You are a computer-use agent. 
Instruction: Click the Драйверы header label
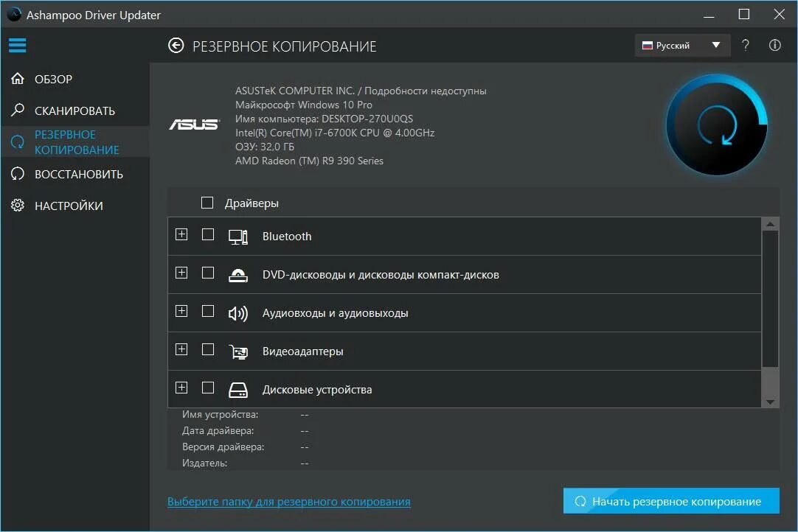click(252, 203)
